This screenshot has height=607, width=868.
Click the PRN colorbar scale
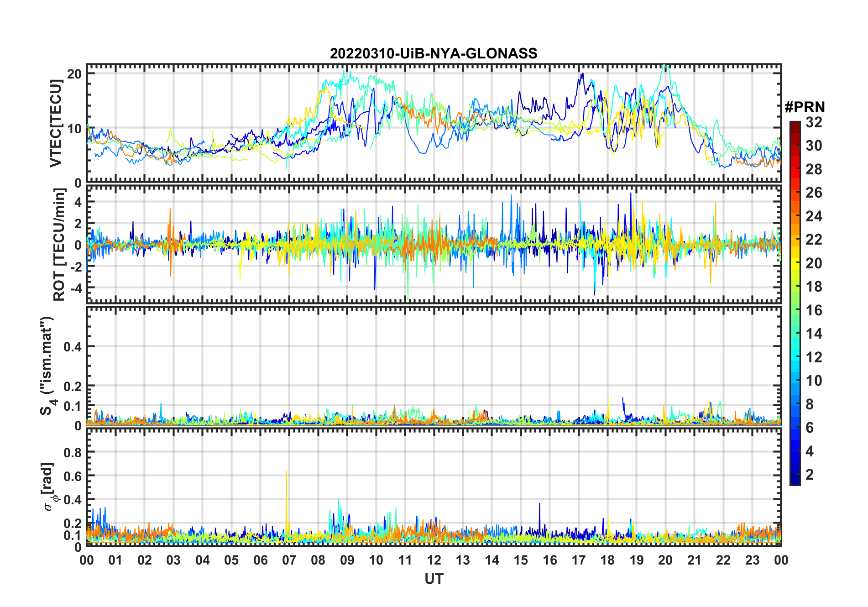click(795, 303)
